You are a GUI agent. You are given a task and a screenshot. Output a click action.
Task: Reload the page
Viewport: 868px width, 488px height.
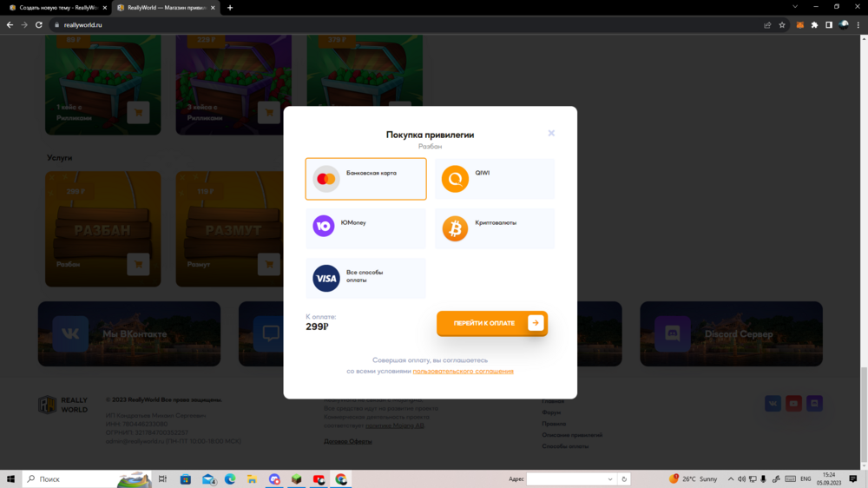pyautogui.click(x=39, y=25)
